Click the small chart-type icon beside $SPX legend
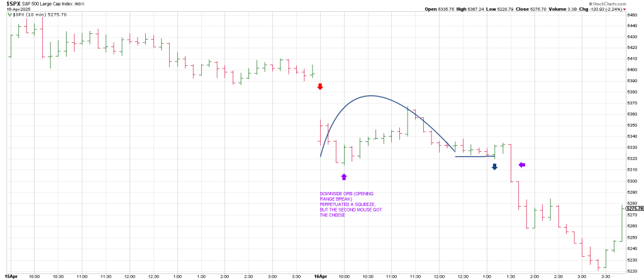This screenshot has width=644, height=280. pyautogui.click(x=9, y=15)
